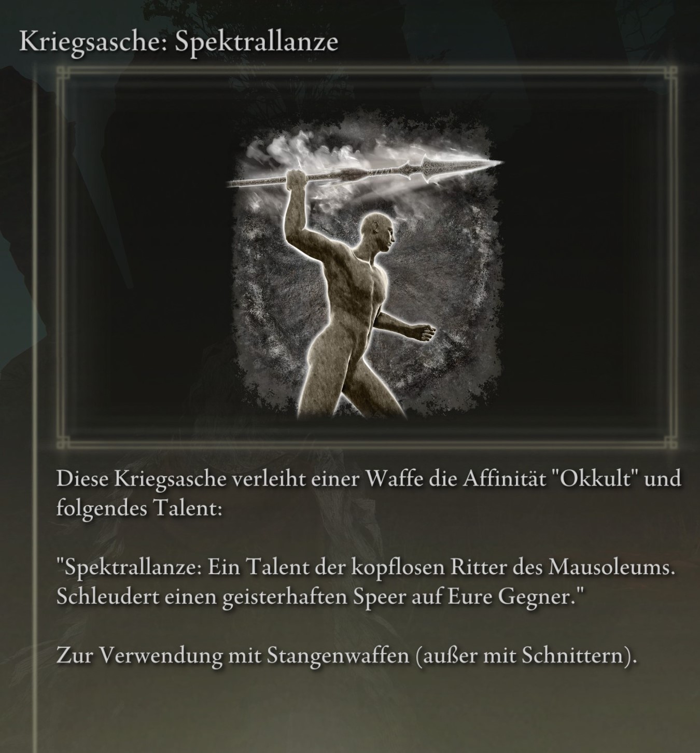Click the bald head of the figure
Viewport: 700px width, 753px height.
[381, 232]
